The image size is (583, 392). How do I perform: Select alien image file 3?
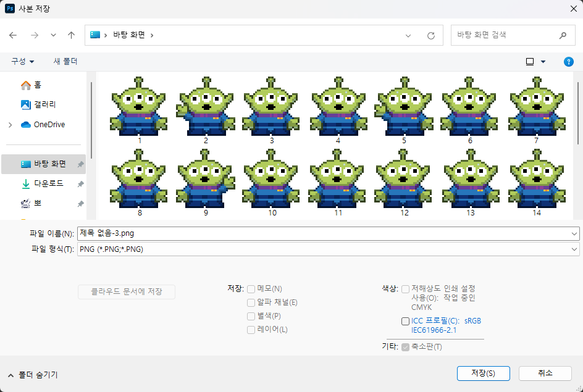point(271,111)
